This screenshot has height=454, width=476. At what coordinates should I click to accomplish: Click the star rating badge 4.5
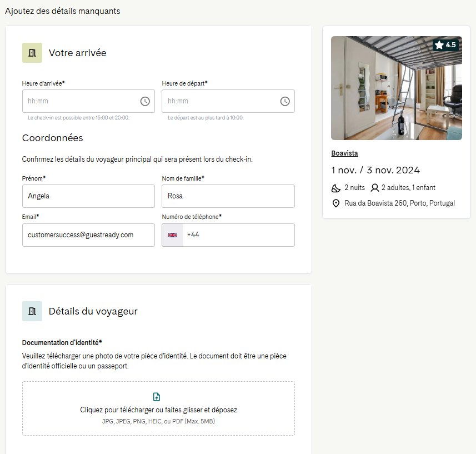[x=445, y=45]
